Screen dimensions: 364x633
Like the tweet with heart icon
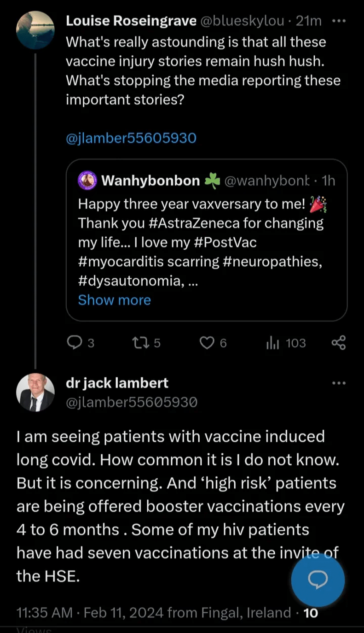(208, 343)
